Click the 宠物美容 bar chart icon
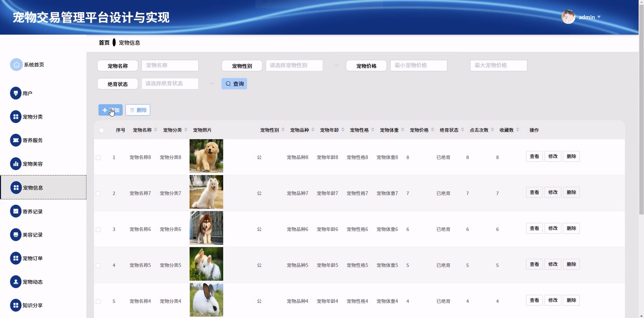This screenshot has width=644, height=318. (15, 164)
